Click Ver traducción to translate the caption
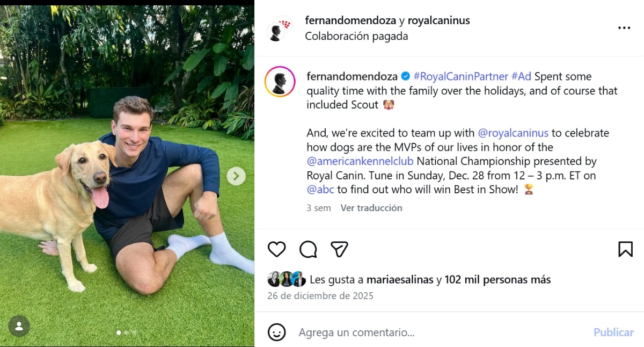644x347 pixels. pos(371,208)
